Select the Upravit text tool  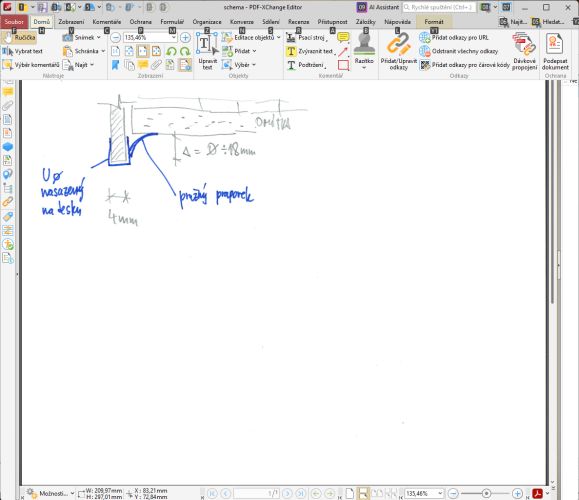click(x=207, y=52)
